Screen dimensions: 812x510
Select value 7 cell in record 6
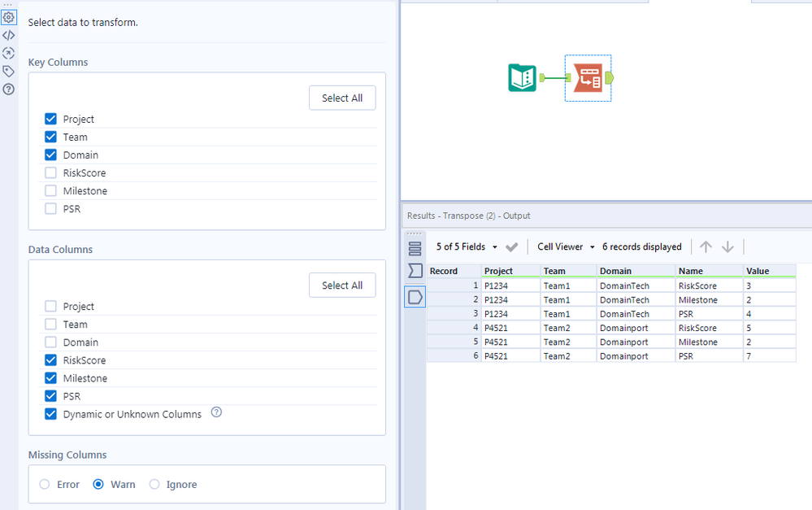tap(770, 356)
